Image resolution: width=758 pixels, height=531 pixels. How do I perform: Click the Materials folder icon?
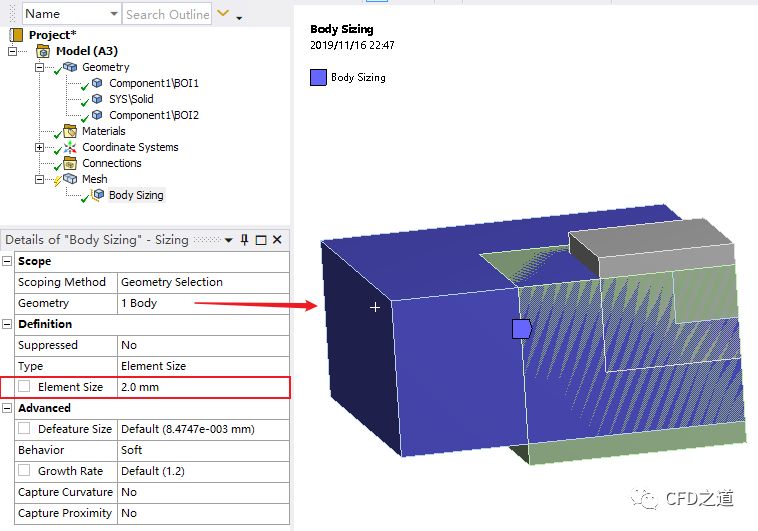70,131
